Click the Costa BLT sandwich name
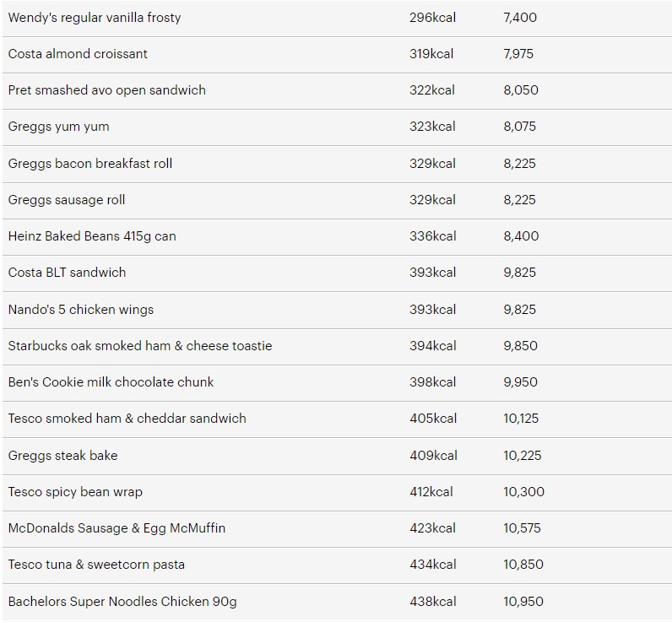 (x=67, y=273)
